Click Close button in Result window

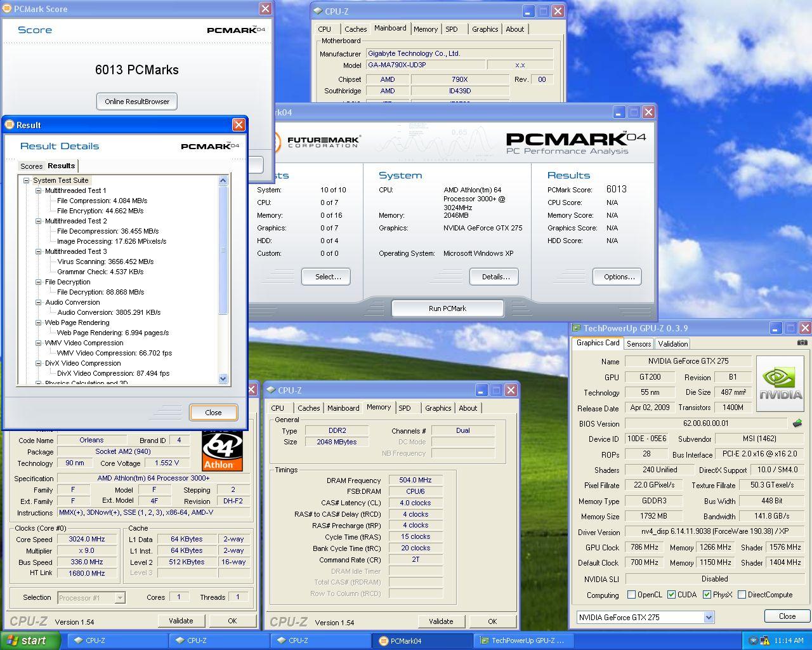[214, 413]
